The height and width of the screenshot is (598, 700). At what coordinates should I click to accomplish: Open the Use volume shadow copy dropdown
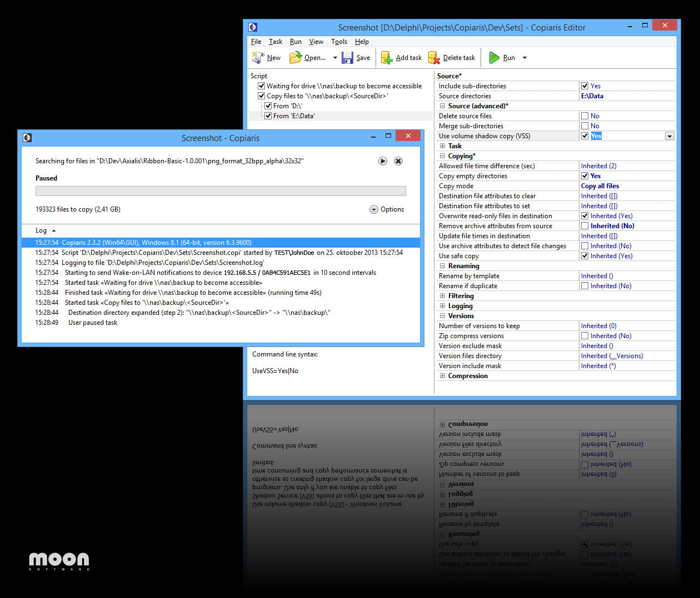click(669, 136)
